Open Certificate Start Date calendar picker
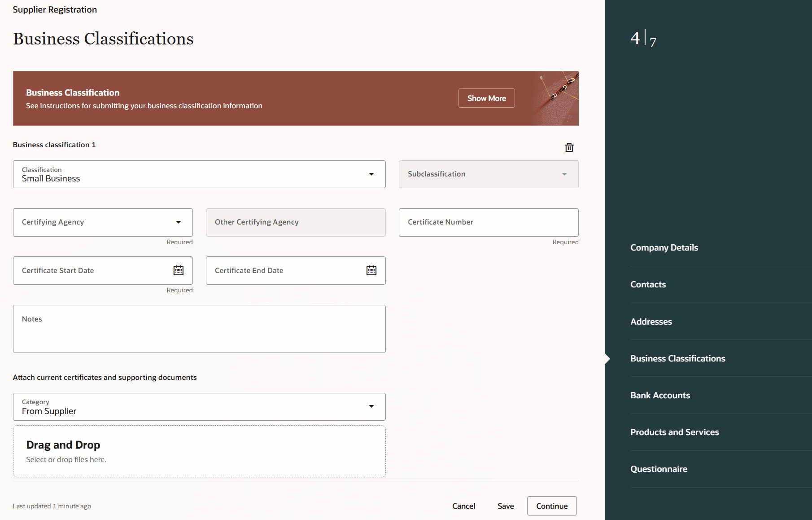812x520 pixels. coord(178,270)
